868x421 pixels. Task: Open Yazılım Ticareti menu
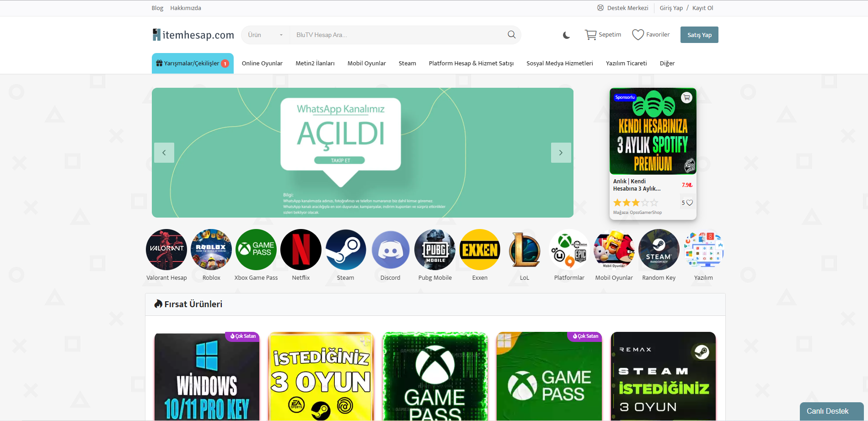click(627, 63)
